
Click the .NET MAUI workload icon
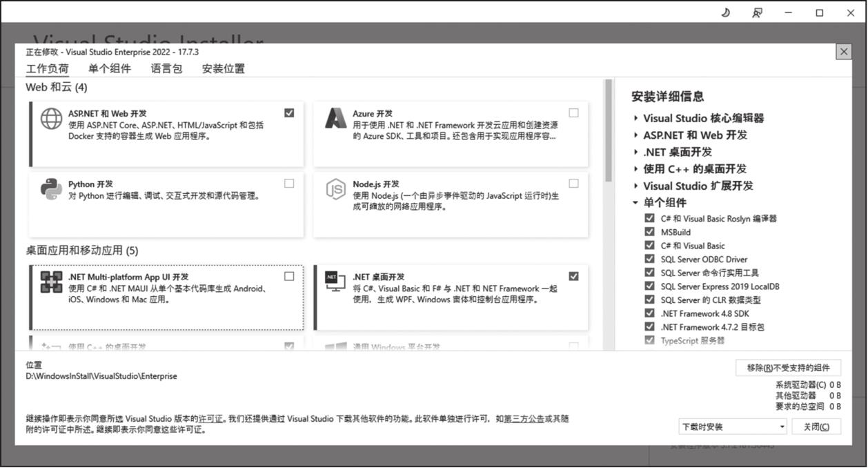point(51,282)
